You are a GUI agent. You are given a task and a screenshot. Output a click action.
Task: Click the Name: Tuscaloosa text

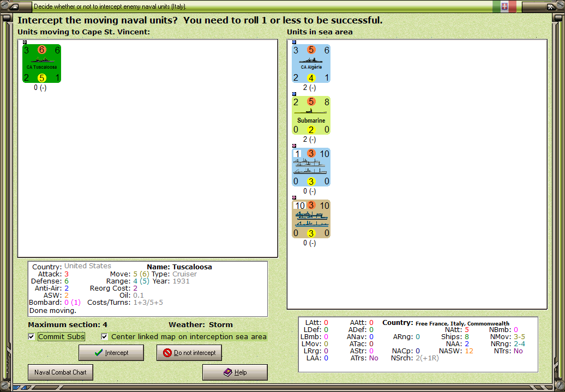pyautogui.click(x=179, y=267)
